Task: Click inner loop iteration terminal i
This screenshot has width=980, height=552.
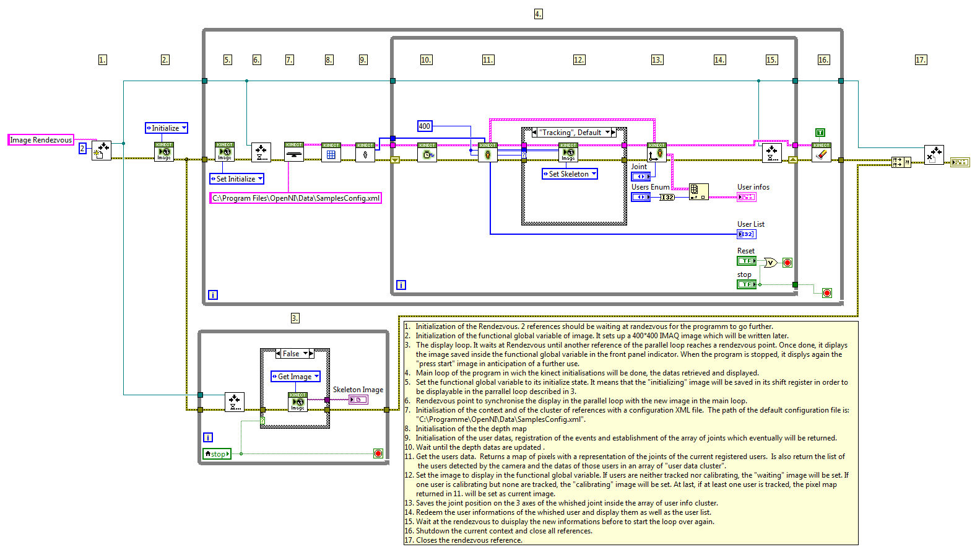Action: [x=401, y=285]
